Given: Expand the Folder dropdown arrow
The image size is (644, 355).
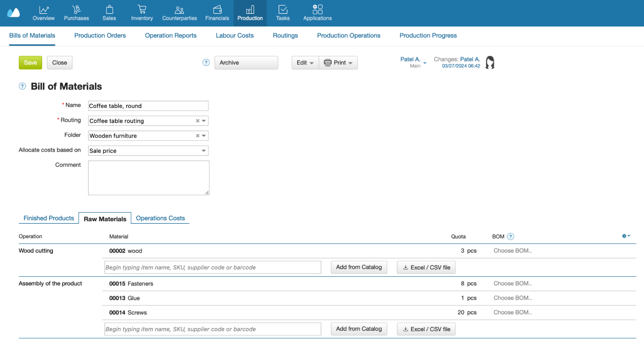Looking at the screenshot, I should 204,136.
